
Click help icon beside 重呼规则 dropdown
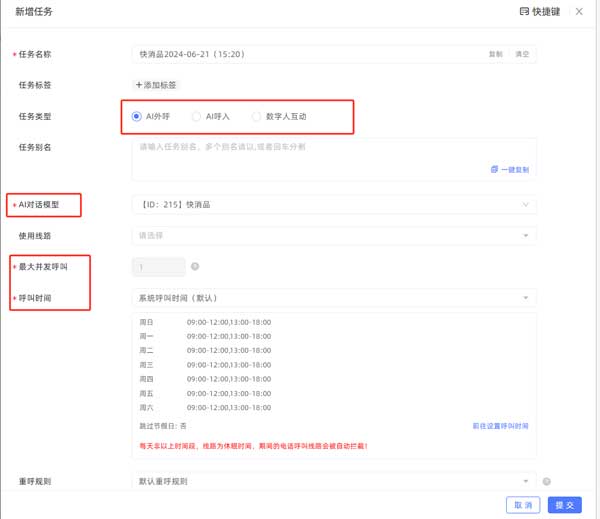547,482
